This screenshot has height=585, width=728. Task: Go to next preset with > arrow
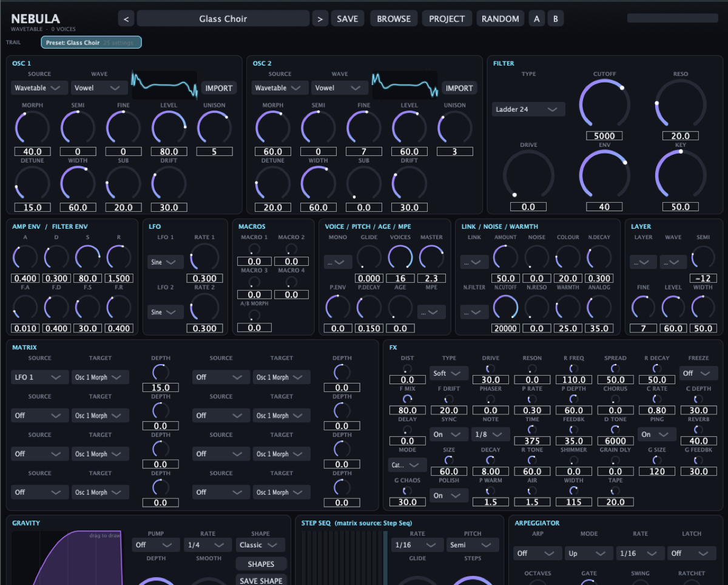pos(320,19)
